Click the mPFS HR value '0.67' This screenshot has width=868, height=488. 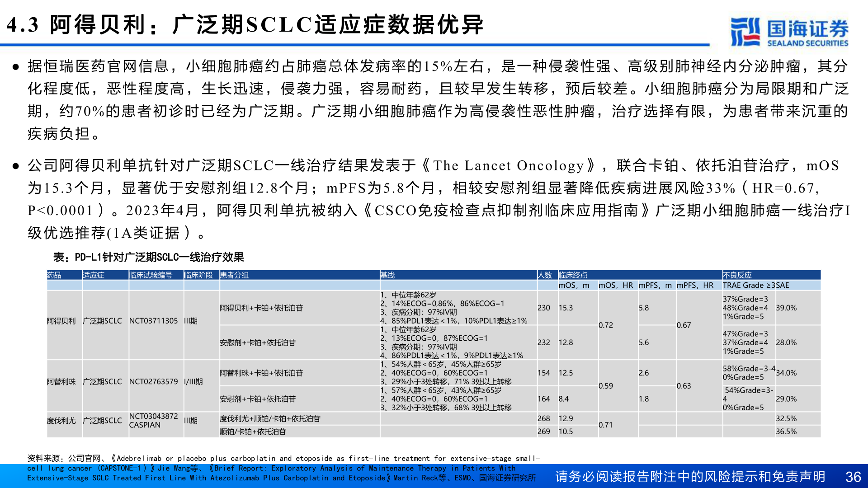click(x=684, y=325)
